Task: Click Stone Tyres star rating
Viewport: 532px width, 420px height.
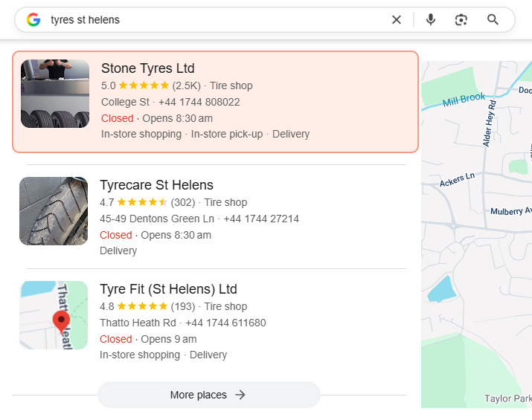Action: click(x=144, y=85)
